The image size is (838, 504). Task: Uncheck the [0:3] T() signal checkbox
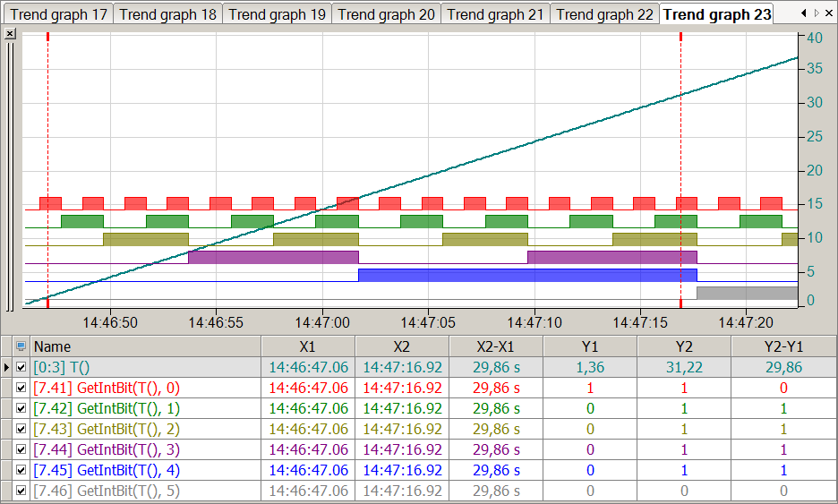tap(21, 367)
